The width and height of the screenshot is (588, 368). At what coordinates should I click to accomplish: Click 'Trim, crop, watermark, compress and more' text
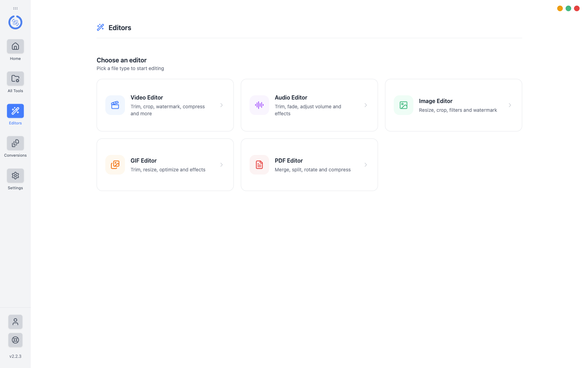pyautogui.click(x=168, y=110)
